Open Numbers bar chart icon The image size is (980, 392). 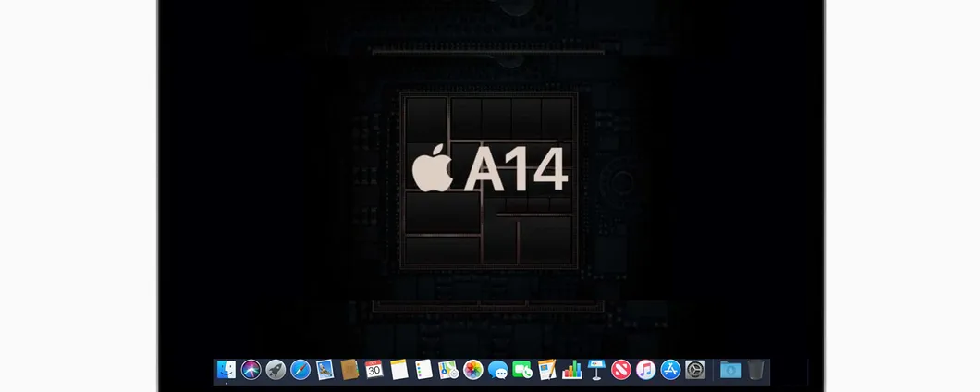[572, 370]
